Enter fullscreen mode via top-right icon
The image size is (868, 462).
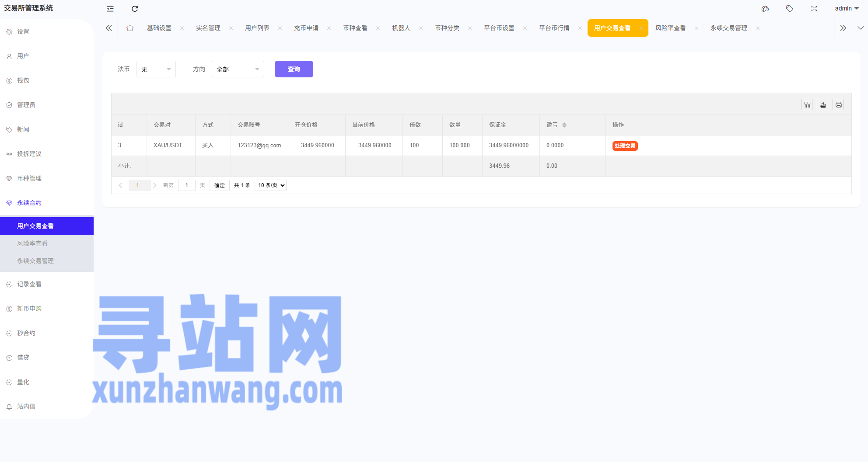pyautogui.click(x=814, y=9)
